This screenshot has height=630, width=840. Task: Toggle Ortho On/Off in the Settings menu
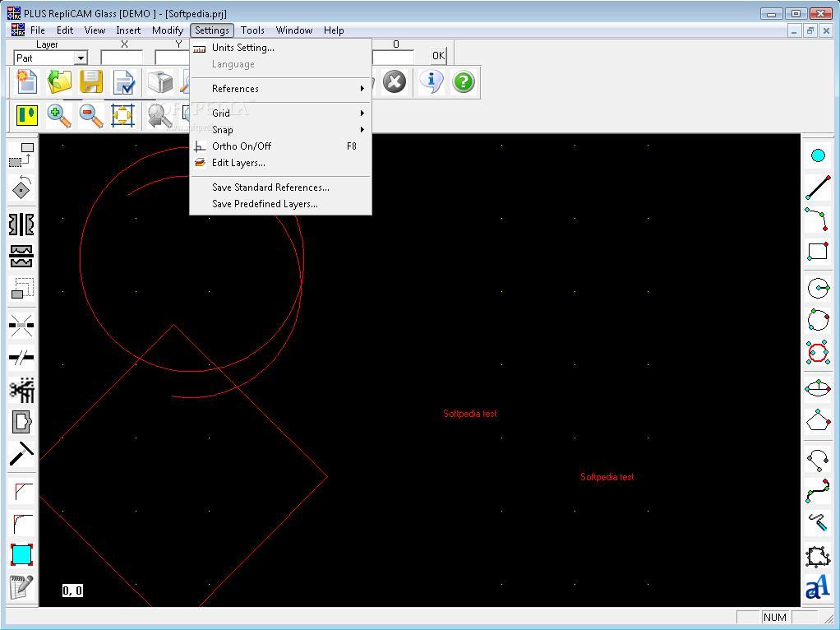pyautogui.click(x=242, y=146)
